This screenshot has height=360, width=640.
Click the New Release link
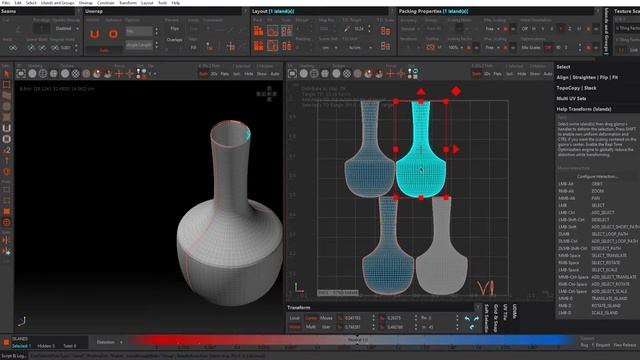pyautogui.click(x=624, y=345)
